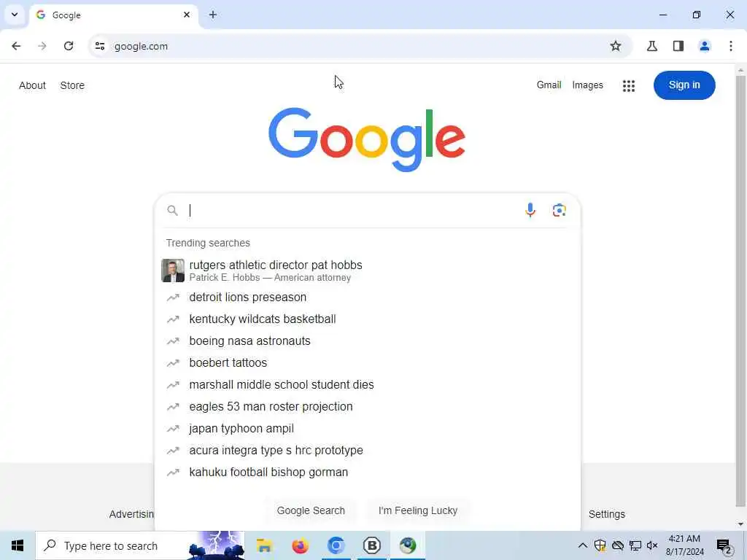Viewport: 747px width, 560px height.
Task: Select suggestion boeing nasa astronauts
Action: (368, 341)
